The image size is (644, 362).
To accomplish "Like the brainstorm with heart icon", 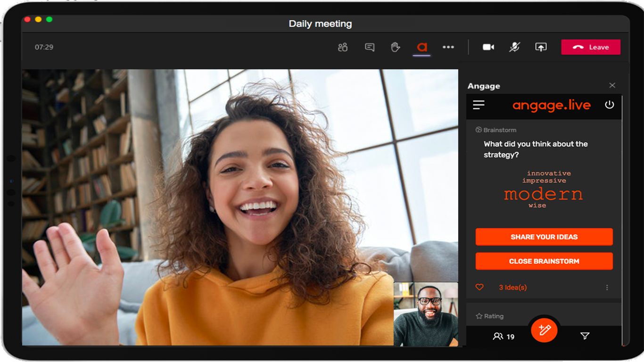I will tap(479, 287).
